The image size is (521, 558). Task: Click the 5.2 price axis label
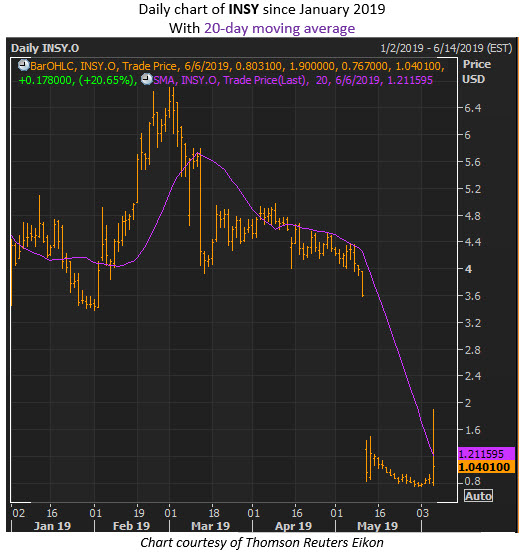(473, 189)
